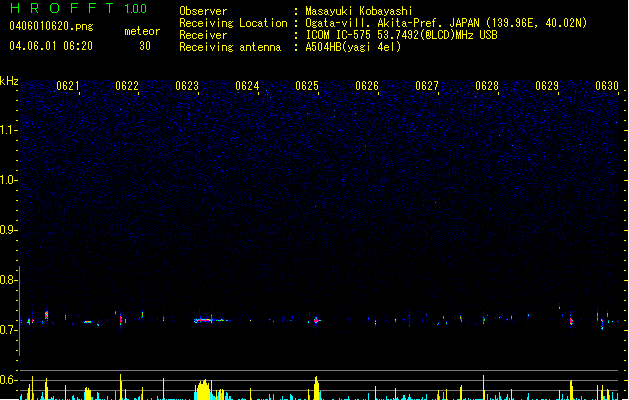Click the 0.7 kHz frequency label
Screen dimensions: 629x400
[8, 330]
